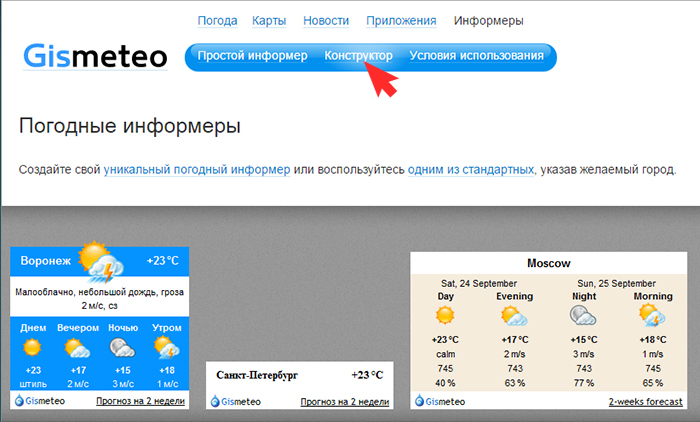Click Воронеж Вечером partly cloudy icon
The image size is (700, 422).
(x=77, y=348)
